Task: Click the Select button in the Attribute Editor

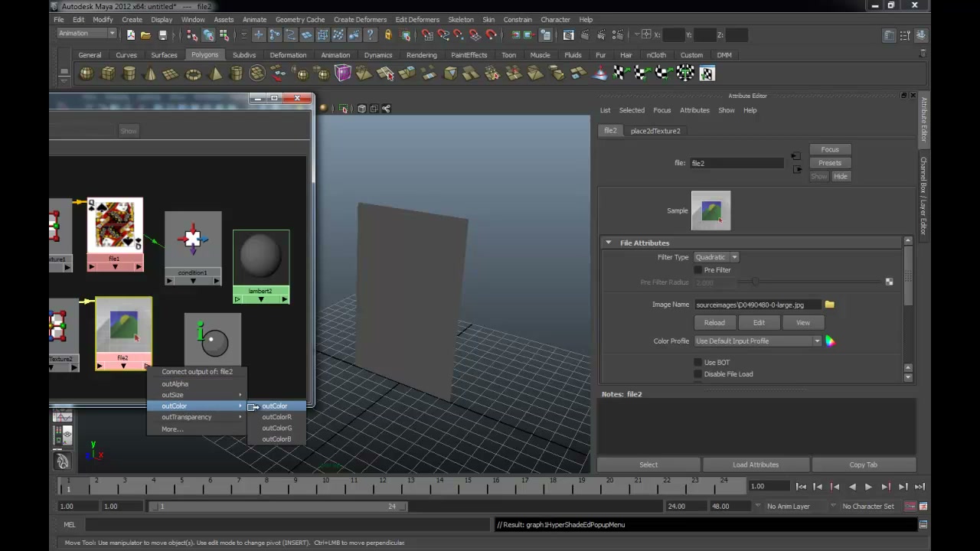Action: pyautogui.click(x=648, y=465)
